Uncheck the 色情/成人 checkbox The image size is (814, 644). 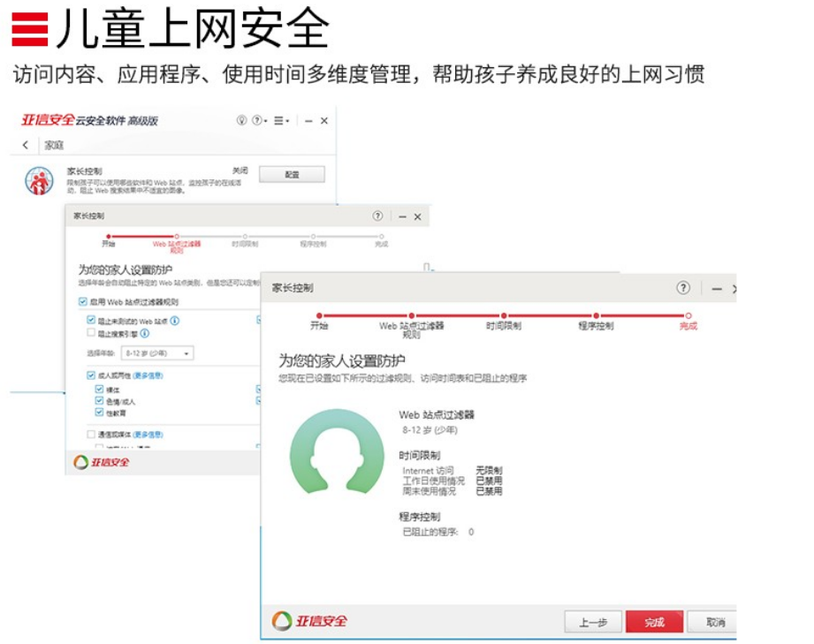[99, 400]
